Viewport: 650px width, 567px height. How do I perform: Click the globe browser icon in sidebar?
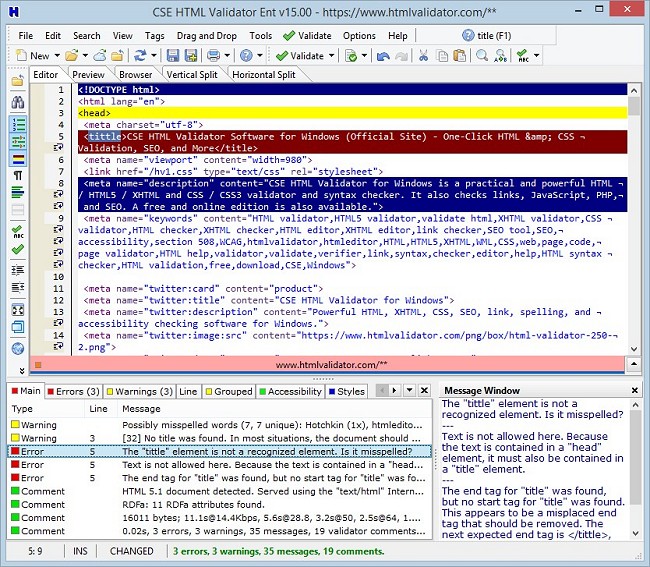17,349
